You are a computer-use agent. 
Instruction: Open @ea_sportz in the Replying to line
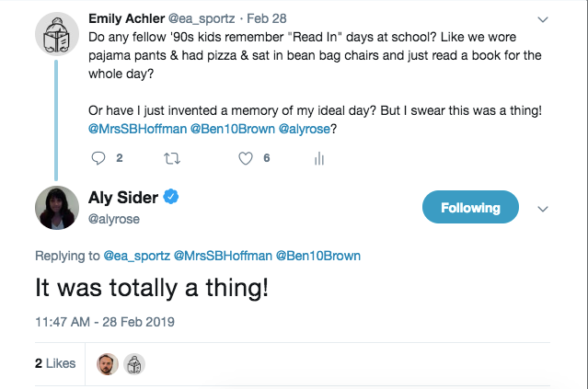[x=136, y=256]
